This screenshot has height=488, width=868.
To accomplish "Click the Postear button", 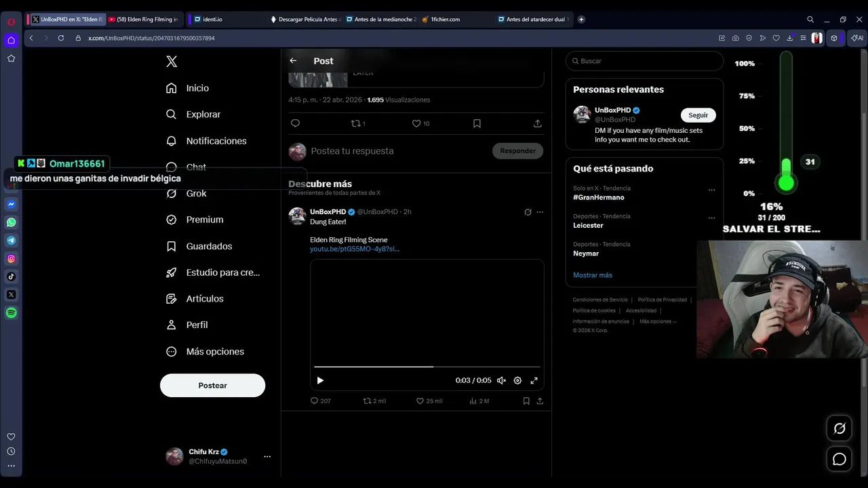I will pos(212,386).
